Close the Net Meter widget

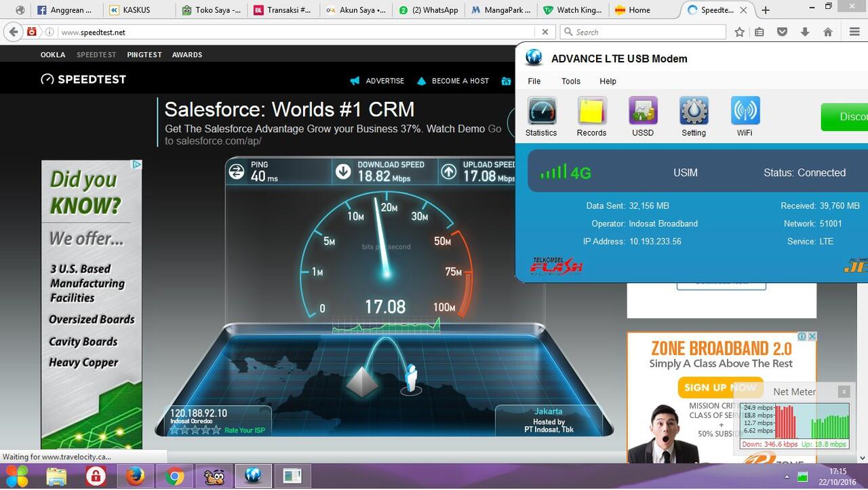pyautogui.click(x=844, y=392)
